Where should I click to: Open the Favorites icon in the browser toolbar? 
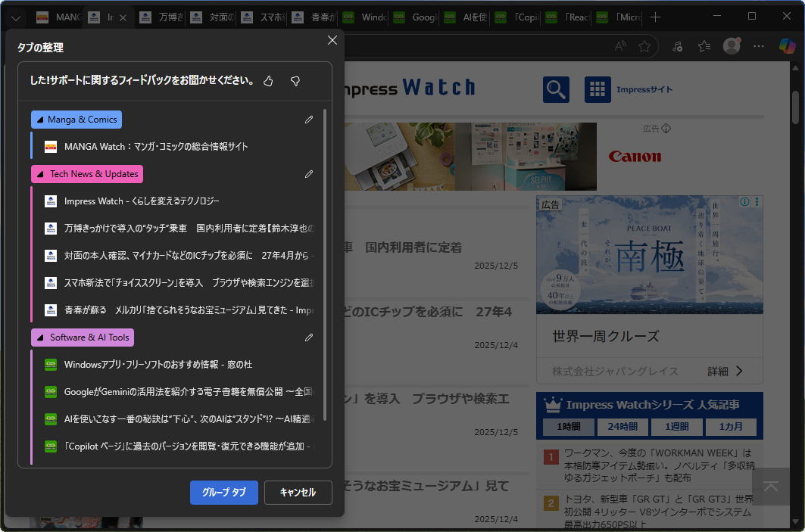click(704, 46)
